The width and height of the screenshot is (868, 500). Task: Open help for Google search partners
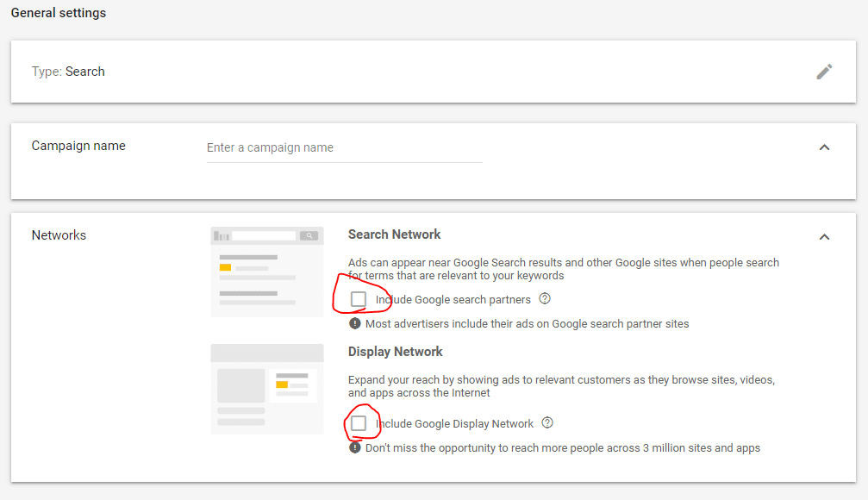coord(545,298)
